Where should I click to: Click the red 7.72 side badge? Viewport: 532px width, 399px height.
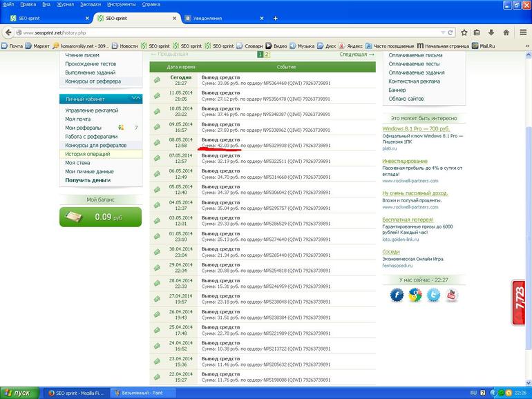click(520, 302)
